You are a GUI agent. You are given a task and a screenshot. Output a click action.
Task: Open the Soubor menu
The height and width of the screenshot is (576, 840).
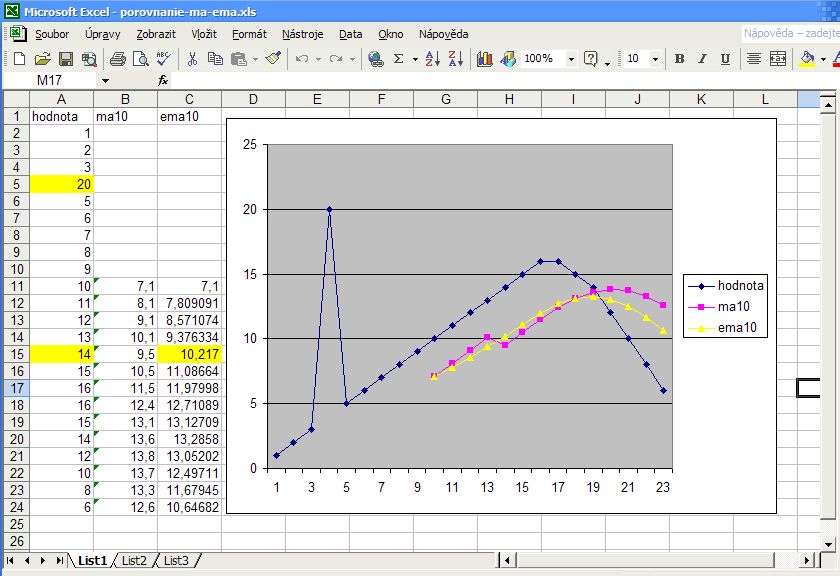(52, 34)
